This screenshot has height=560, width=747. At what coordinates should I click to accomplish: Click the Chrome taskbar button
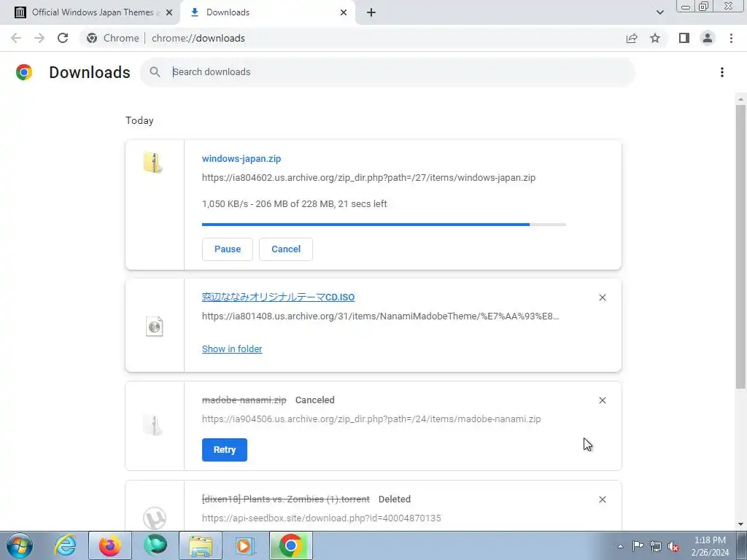[291, 545]
